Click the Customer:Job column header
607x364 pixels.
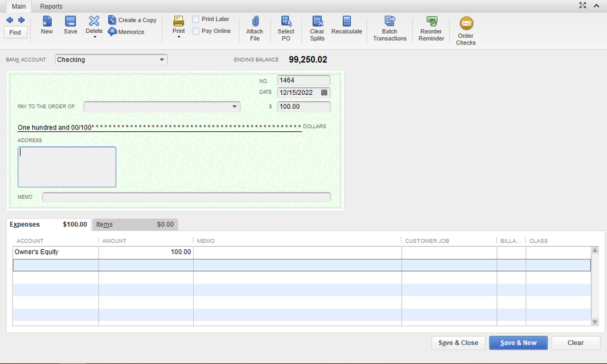pyautogui.click(x=427, y=241)
